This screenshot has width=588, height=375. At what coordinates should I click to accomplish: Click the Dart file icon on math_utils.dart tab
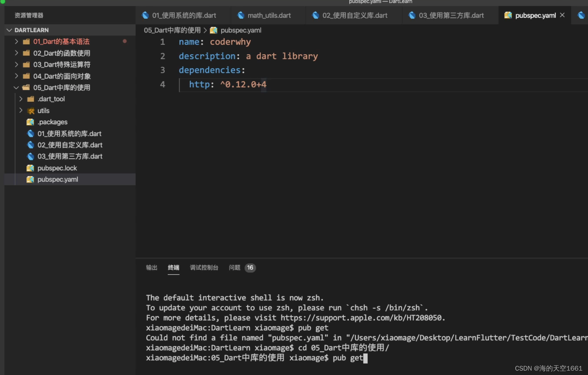tap(241, 15)
